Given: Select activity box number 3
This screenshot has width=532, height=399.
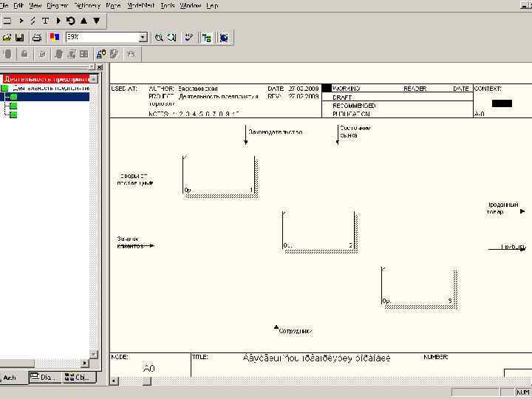Looking at the screenshot, I should 419,287.
